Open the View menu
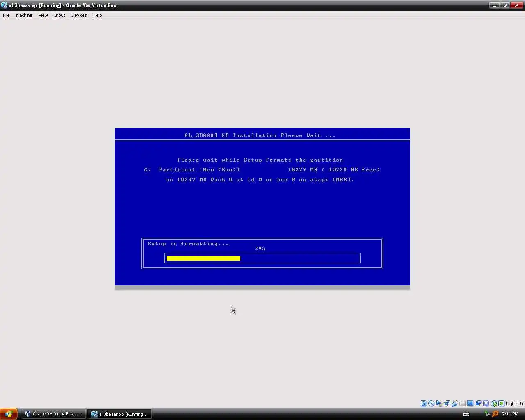 coord(43,15)
